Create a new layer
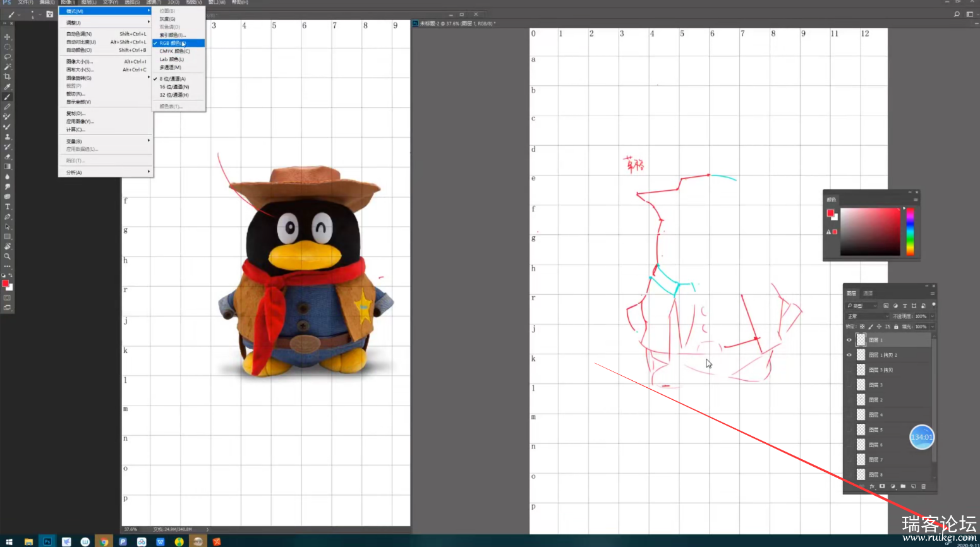The image size is (980, 547). click(913, 486)
